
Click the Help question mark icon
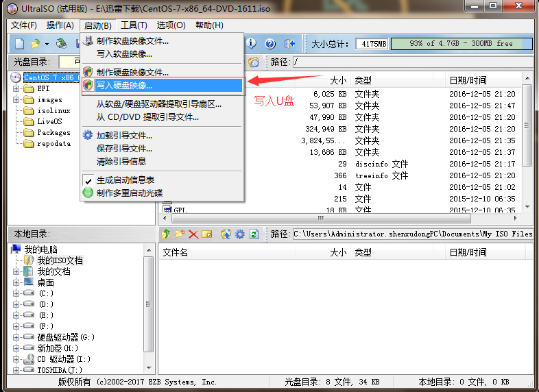[x=270, y=44]
